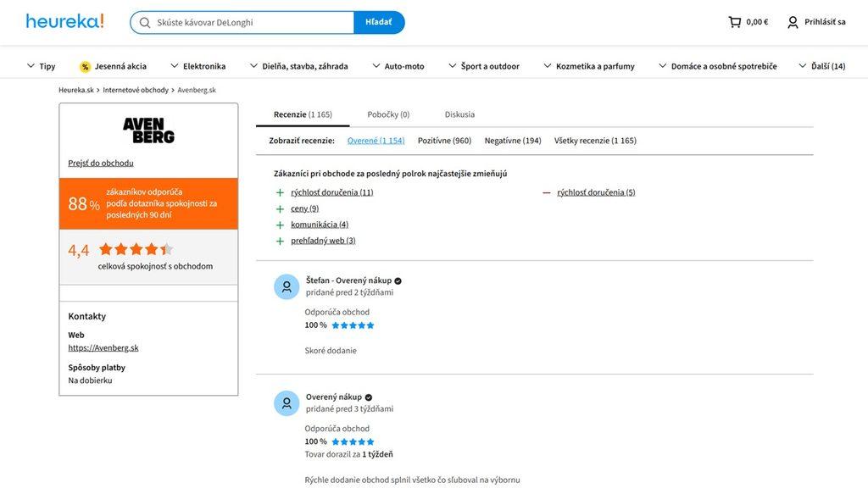Viewport: 868px width, 494px height.
Task: Click the minus icon beside rýchlosť doručenia (5)
Action: point(547,193)
